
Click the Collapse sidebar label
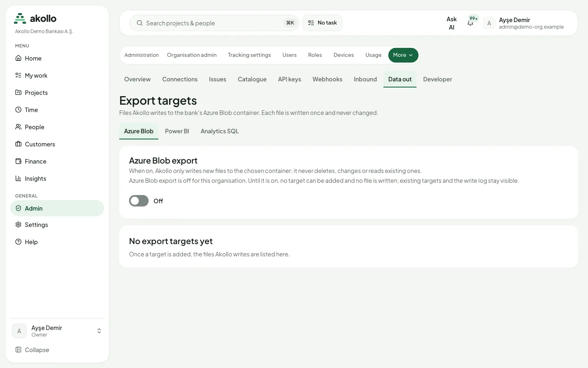point(37,350)
